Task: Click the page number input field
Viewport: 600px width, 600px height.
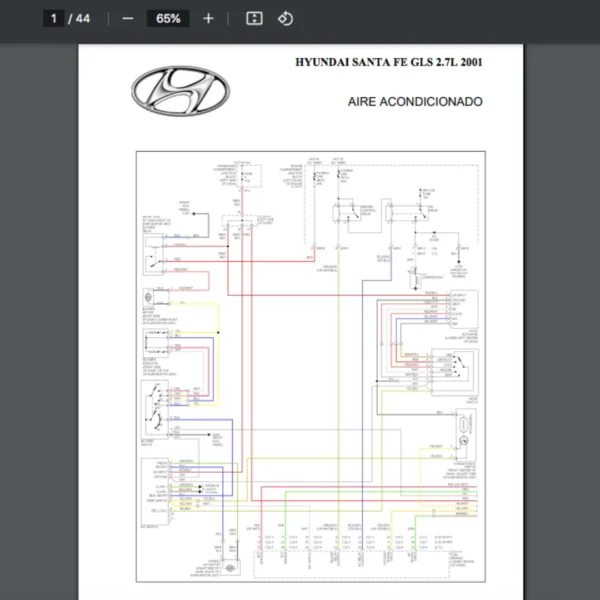Action: pos(55,18)
